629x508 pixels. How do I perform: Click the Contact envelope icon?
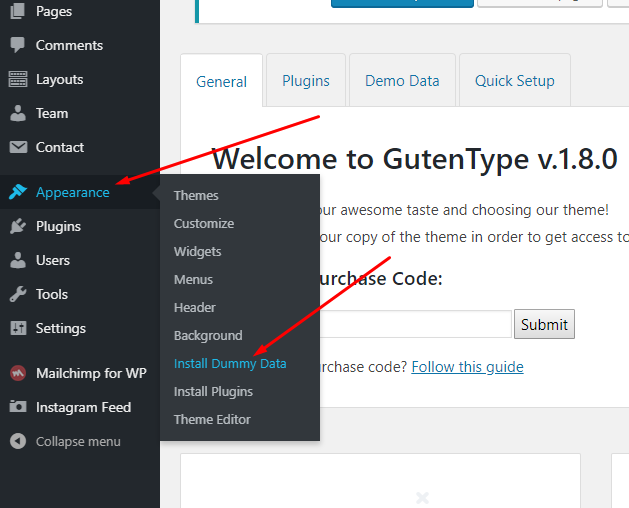(18, 147)
